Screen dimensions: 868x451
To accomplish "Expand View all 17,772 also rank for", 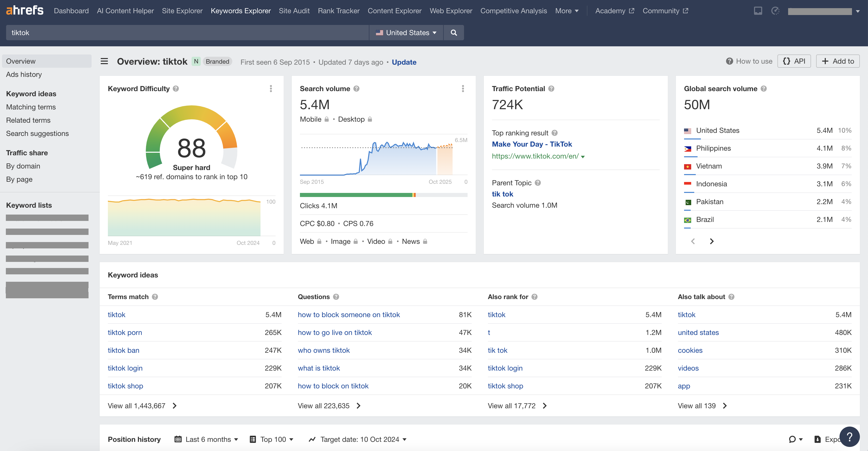I will (x=517, y=406).
